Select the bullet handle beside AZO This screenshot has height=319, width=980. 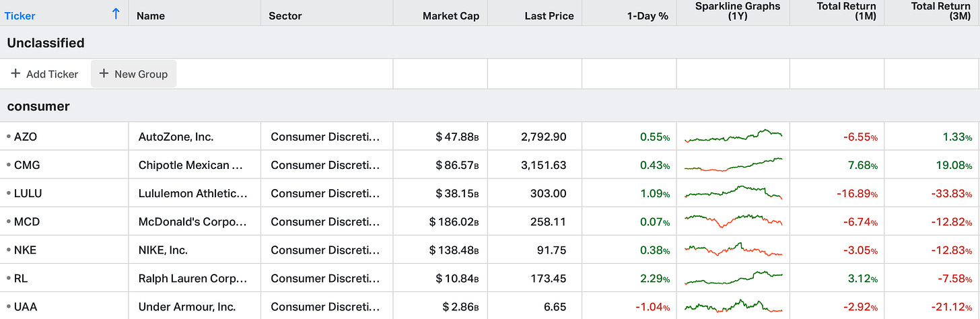coord(8,137)
